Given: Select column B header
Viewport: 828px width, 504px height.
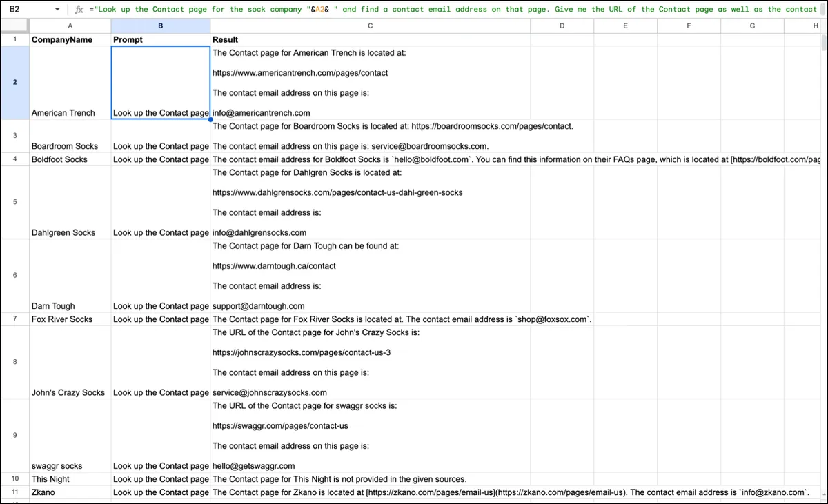Looking at the screenshot, I should coord(161,26).
